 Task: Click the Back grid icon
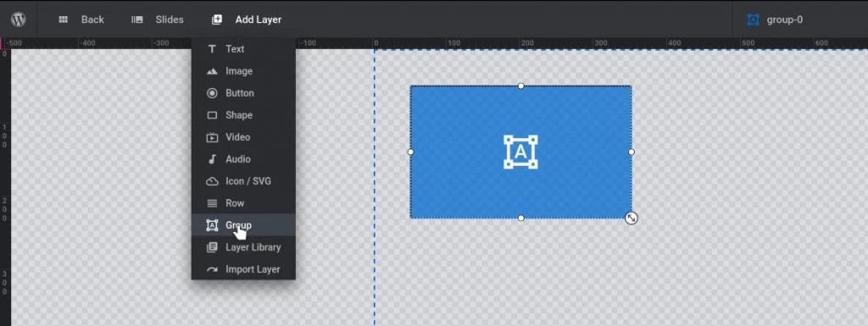tap(63, 19)
